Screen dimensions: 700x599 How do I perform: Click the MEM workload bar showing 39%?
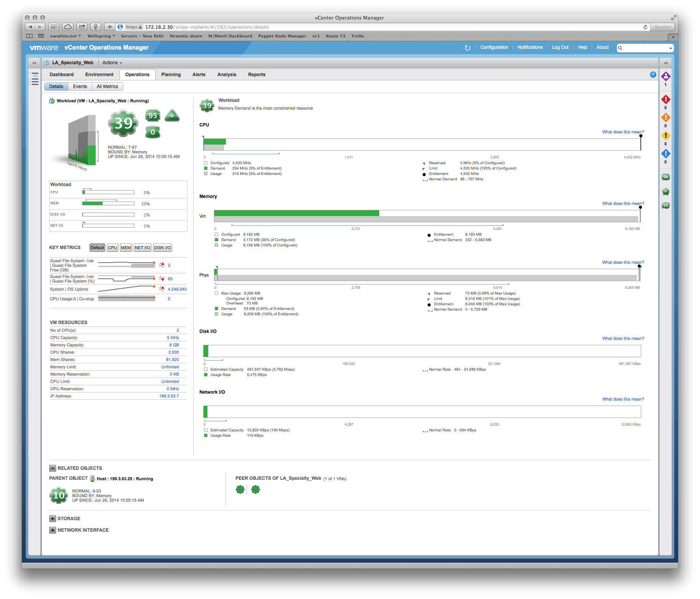[x=108, y=203]
